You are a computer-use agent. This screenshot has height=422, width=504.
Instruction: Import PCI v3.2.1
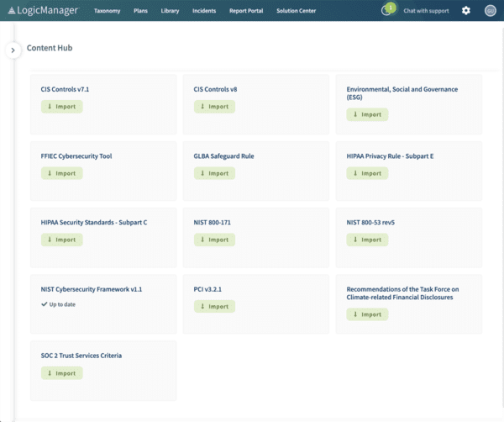point(214,307)
